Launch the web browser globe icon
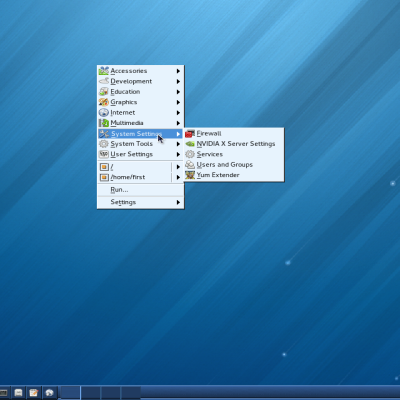 pyautogui.click(x=49, y=393)
